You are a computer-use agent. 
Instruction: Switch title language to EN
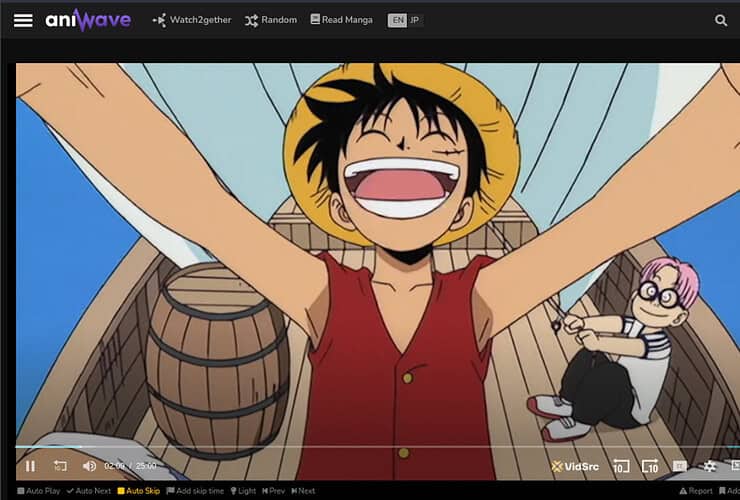coord(397,20)
